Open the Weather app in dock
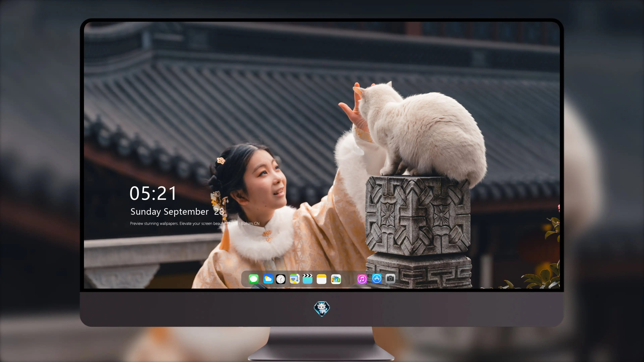644x362 pixels. click(x=268, y=279)
